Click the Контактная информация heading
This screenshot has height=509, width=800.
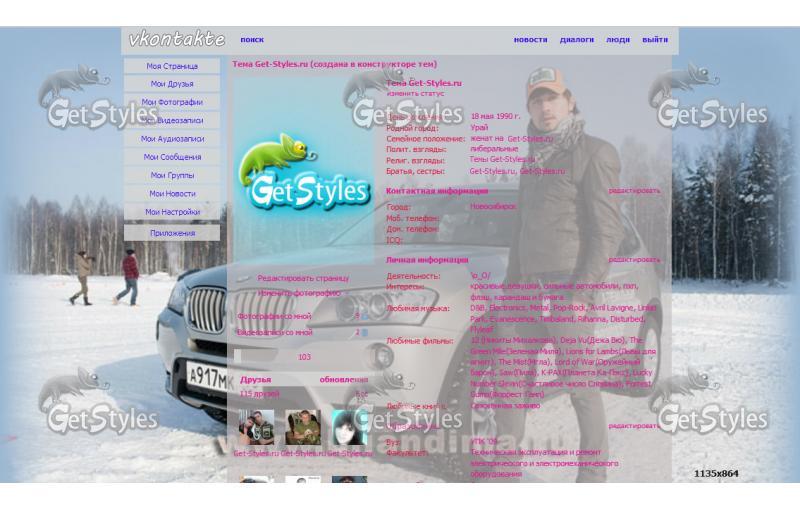point(437,191)
